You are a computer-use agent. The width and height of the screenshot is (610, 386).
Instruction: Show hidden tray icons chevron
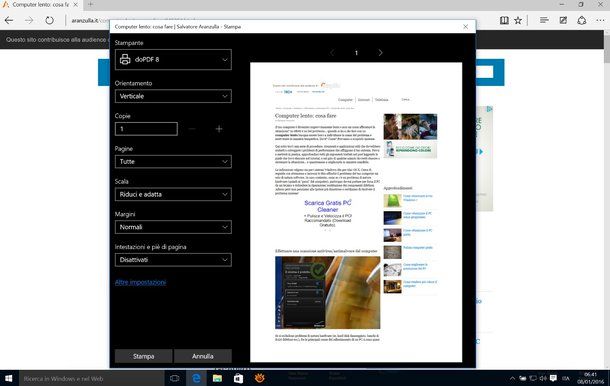(512, 378)
